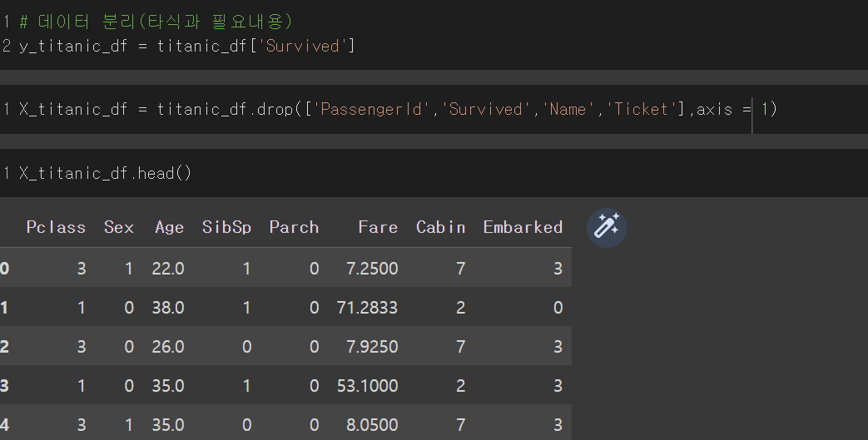868x440 pixels.
Task: Click the Fare value 53.1000
Action: tap(367, 386)
